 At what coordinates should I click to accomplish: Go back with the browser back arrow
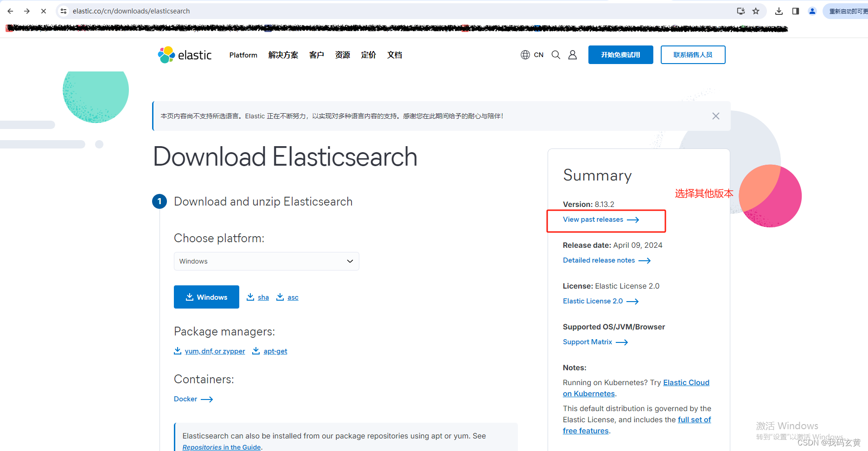click(10, 11)
